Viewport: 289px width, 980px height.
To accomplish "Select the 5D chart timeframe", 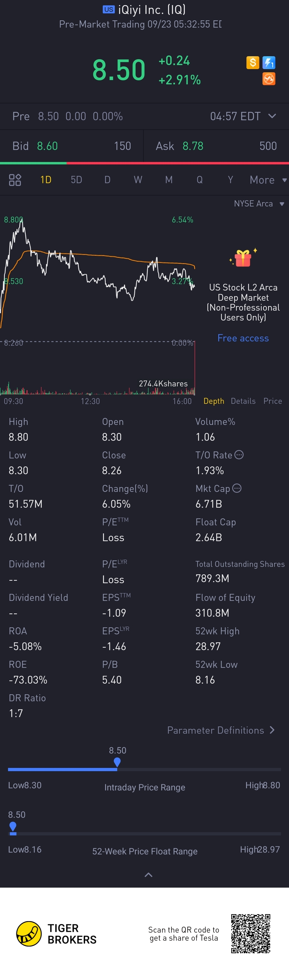I will click(x=77, y=180).
